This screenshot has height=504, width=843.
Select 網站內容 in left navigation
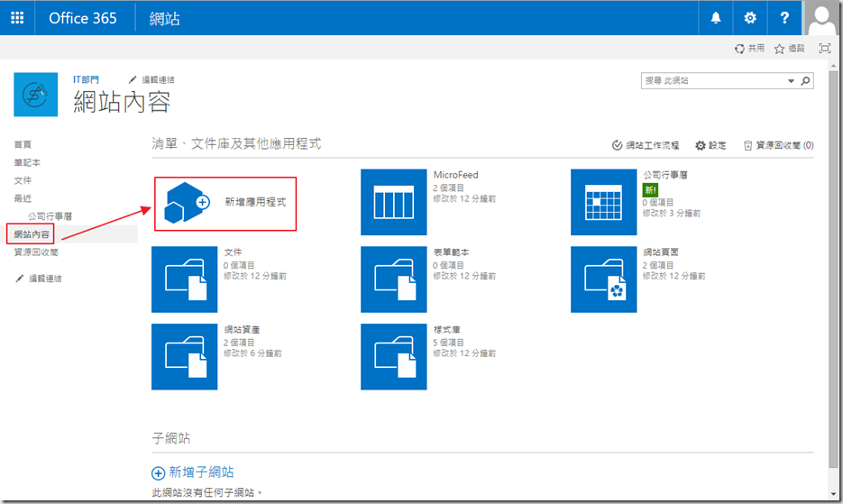pos(32,234)
